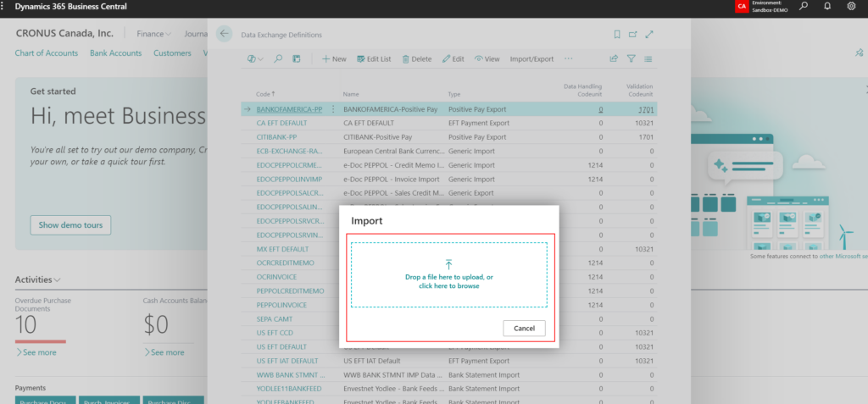Click the analysis mode icon in list toolbar
The width and height of the screenshot is (868, 404).
(x=296, y=58)
